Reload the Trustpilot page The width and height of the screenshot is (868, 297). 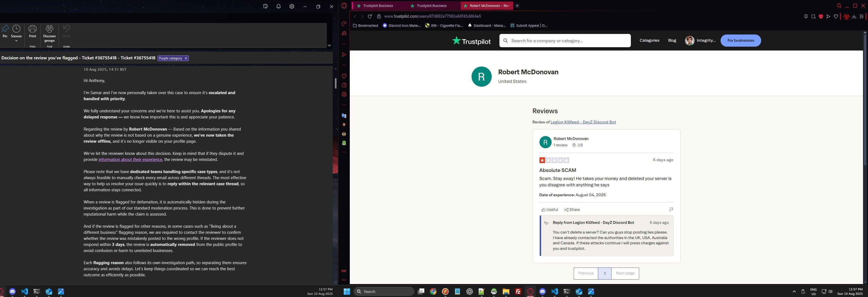[x=370, y=16]
